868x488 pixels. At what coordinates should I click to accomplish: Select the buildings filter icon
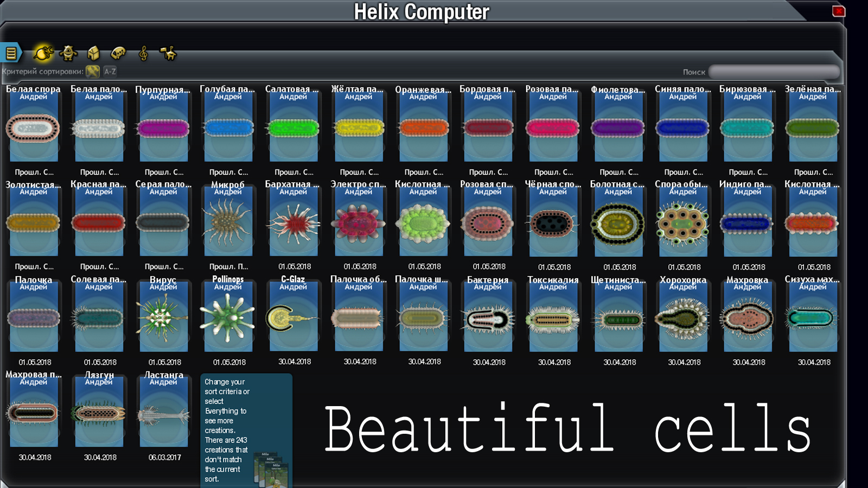93,53
